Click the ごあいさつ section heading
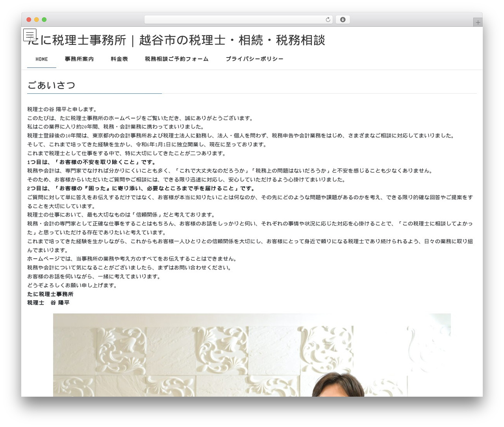The image size is (504, 427). 51,85
